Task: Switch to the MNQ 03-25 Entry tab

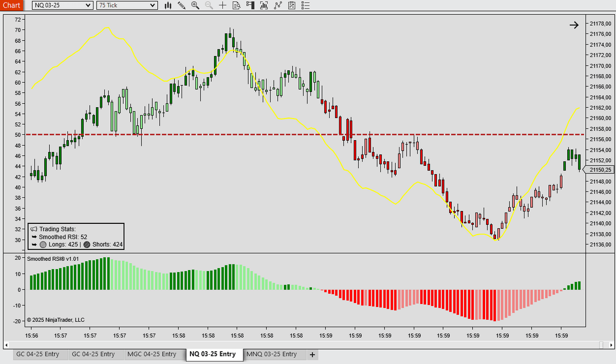Action: pos(272,354)
